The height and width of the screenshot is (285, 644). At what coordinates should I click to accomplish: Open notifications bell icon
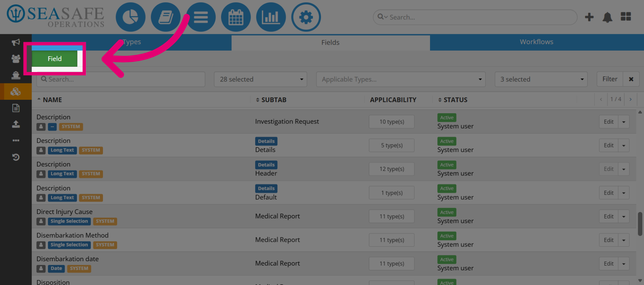pos(607,17)
